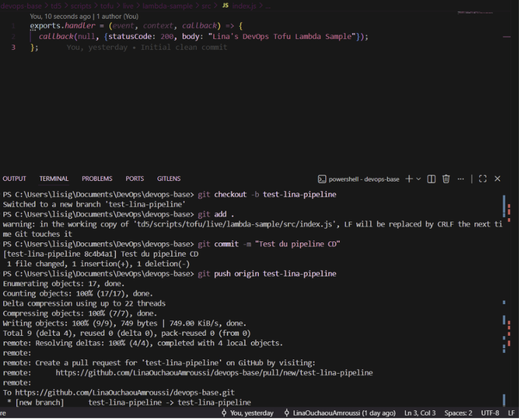Change file encoding via UTF-8 status item
This screenshot has width=519, height=420.
coord(490,413)
